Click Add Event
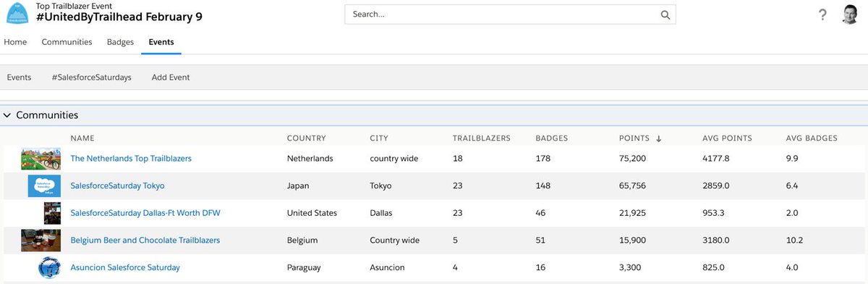 tap(171, 77)
